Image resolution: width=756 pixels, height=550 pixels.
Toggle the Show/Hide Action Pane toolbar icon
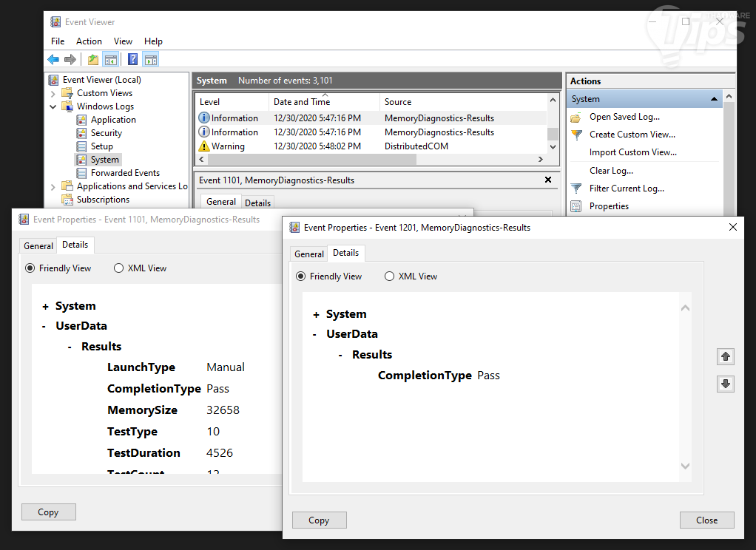[x=151, y=60]
